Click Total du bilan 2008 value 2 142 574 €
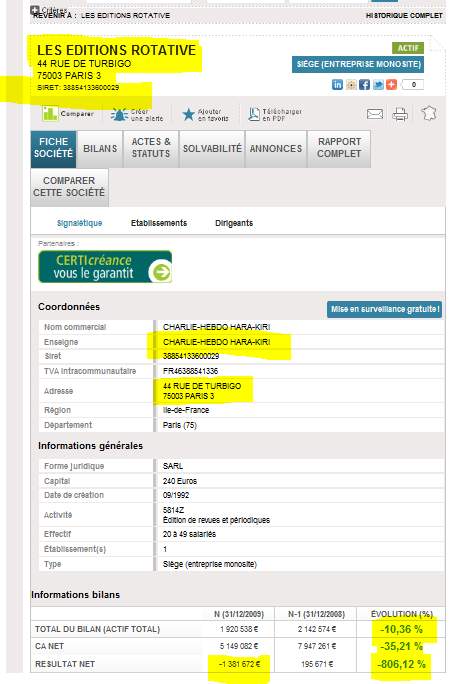Screen dimensions: 473x684 (x=317, y=629)
